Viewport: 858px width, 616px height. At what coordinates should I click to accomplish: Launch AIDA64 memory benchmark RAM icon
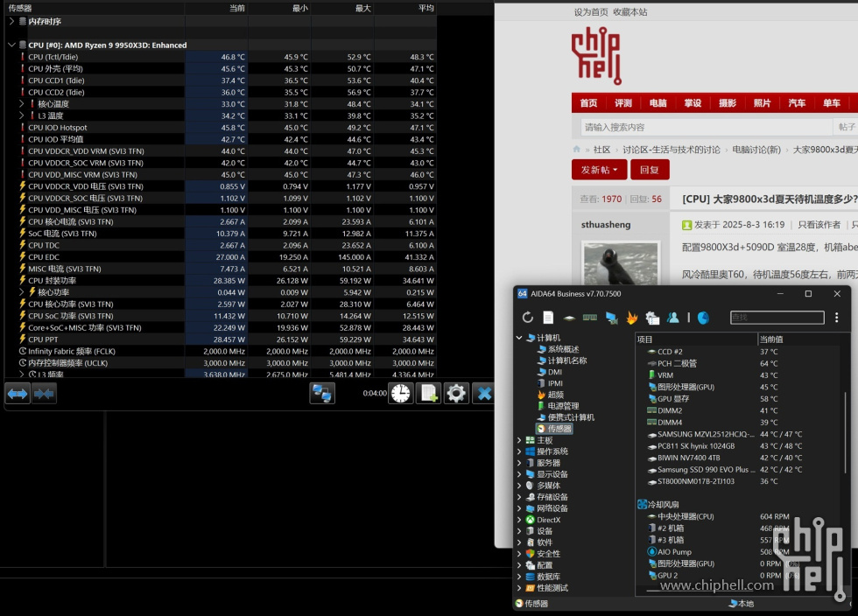pos(590,318)
